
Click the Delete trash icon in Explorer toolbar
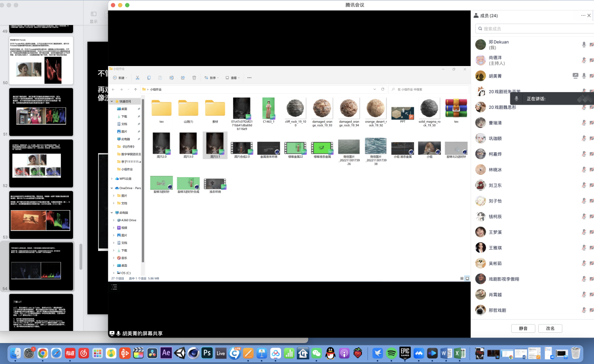coord(194,78)
